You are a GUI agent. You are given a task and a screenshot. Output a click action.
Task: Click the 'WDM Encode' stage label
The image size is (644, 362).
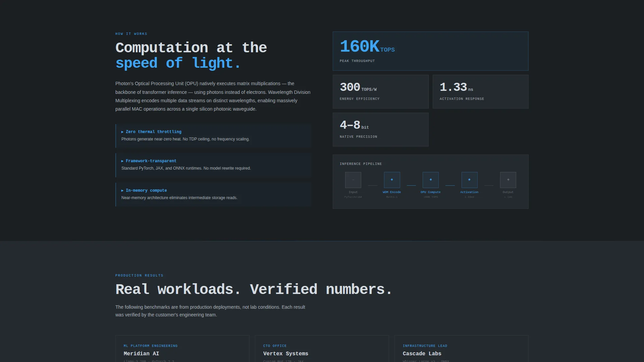(392, 192)
